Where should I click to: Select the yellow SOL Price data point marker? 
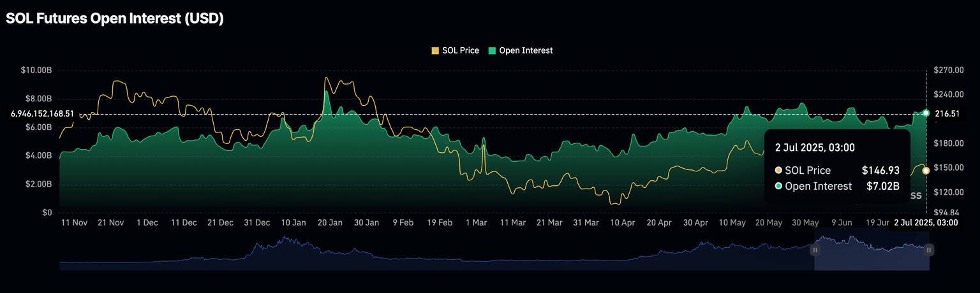coord(926,170)
